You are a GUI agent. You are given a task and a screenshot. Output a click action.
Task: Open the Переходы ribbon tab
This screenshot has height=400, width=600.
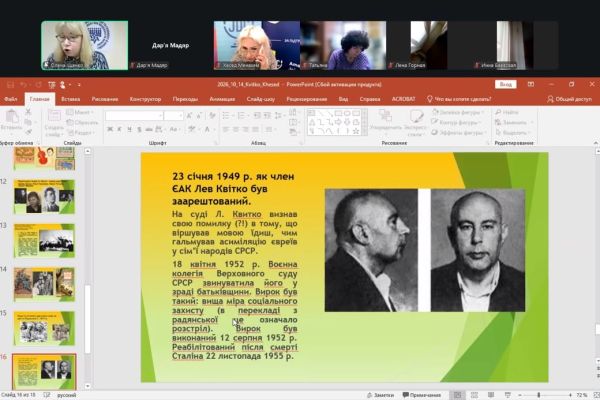click(x=185, y=99)
